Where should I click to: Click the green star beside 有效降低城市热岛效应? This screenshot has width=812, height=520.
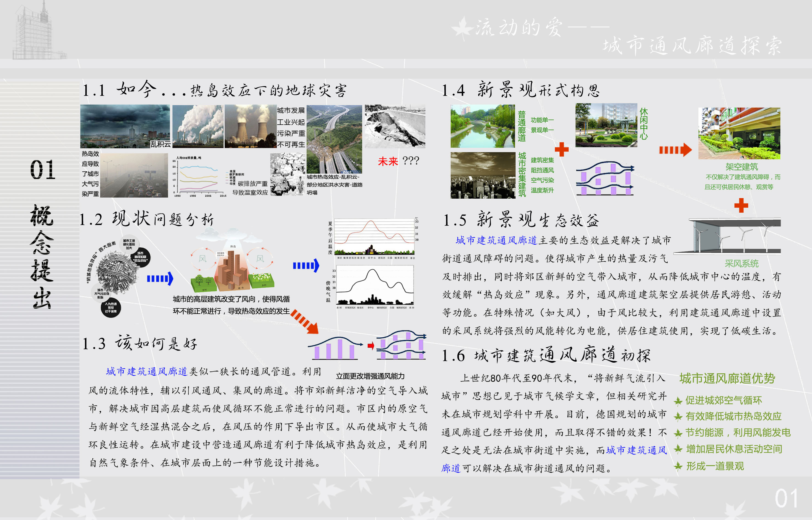678,417
